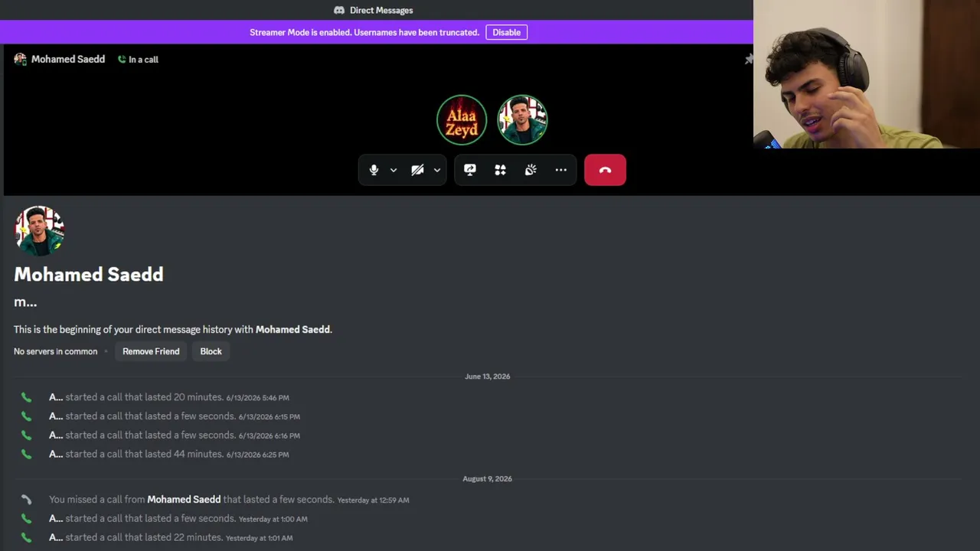This screenshot has height=551, width=980.
Task: Remove Mohamed Saedd as friend
Action: [151, 351]
